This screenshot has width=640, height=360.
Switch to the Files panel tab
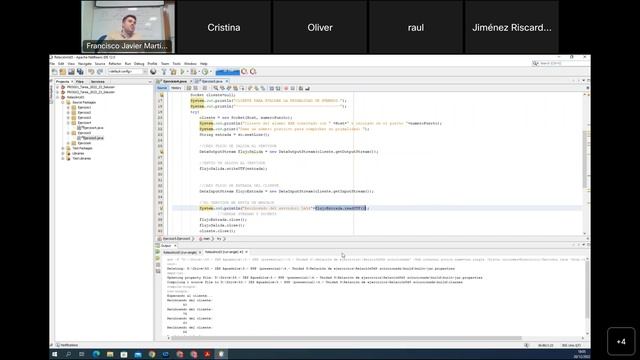pyautogui.click(x=80, y=82)
